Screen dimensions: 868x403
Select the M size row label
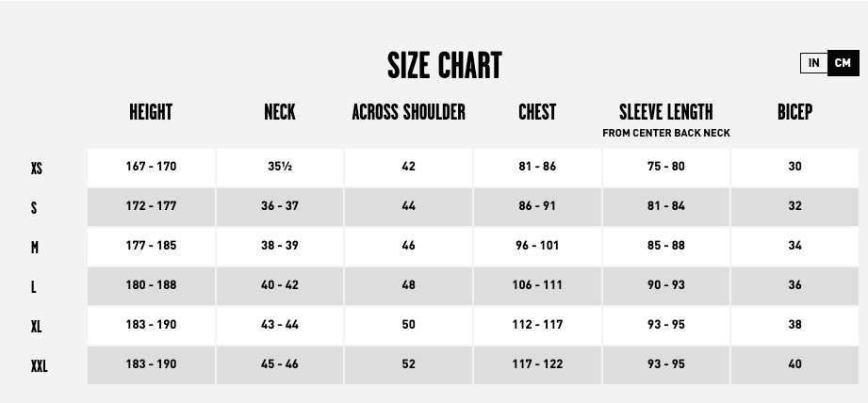click(x=34, y=249)
